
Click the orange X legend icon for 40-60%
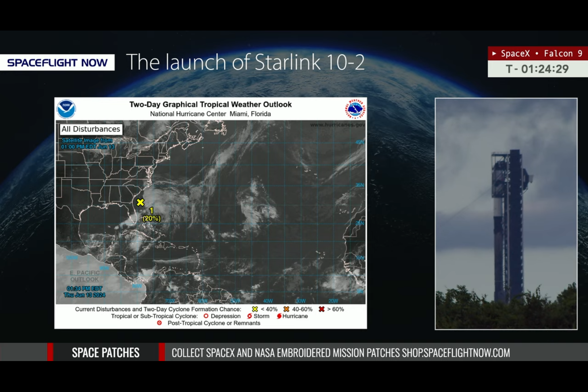coord(286,309)
